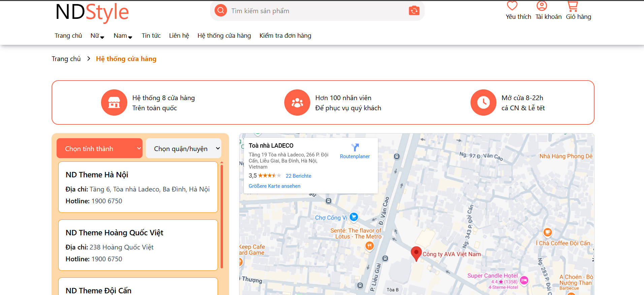Click the clock icon beside Mở cửa 8-22h
644x295 pixels.
483,102
